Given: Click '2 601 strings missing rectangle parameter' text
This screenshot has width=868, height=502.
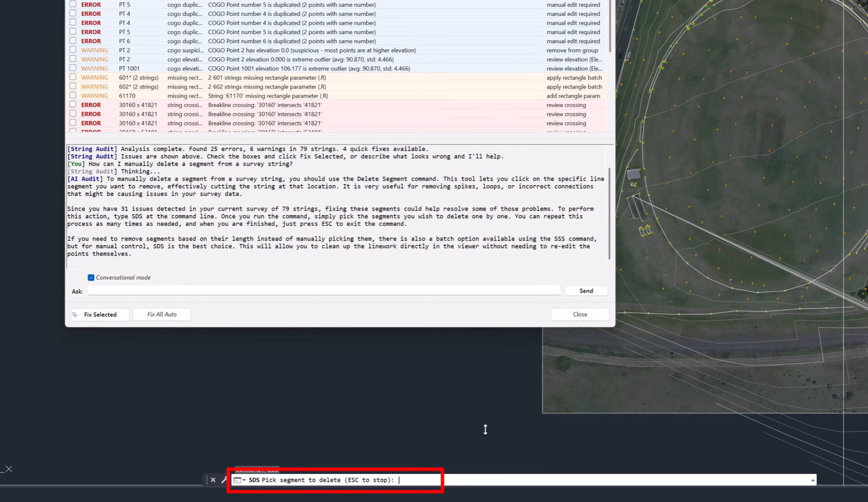Looking at the screenshot, I should pyautogui.click(x=267, y=78).
